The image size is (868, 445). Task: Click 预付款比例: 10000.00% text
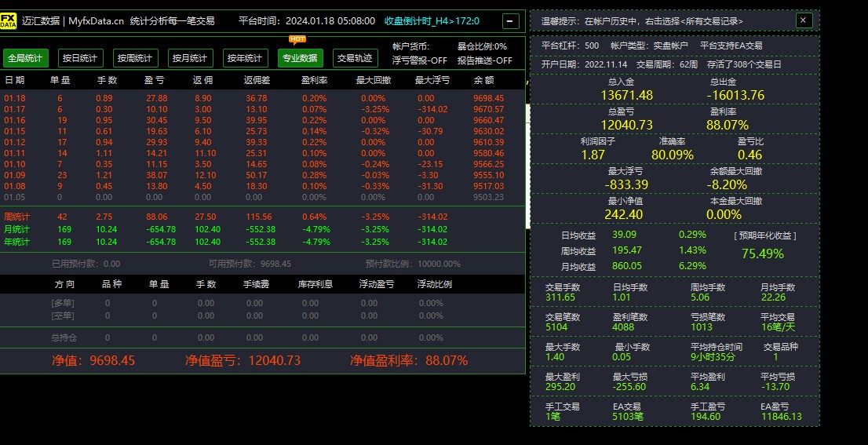413,264
